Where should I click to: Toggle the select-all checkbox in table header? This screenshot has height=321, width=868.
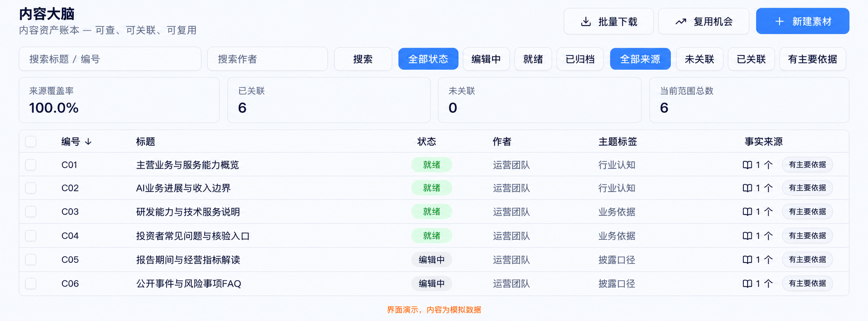point(31,141)
